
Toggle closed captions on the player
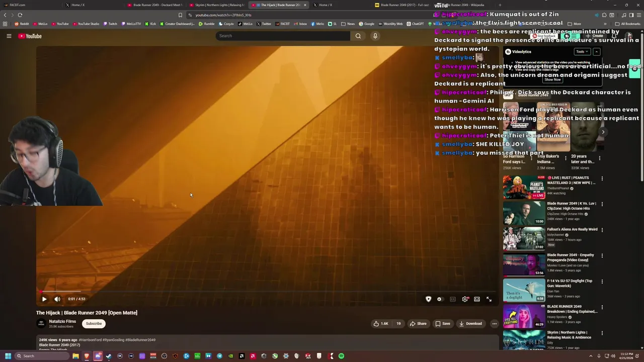(x=453, y=299)
